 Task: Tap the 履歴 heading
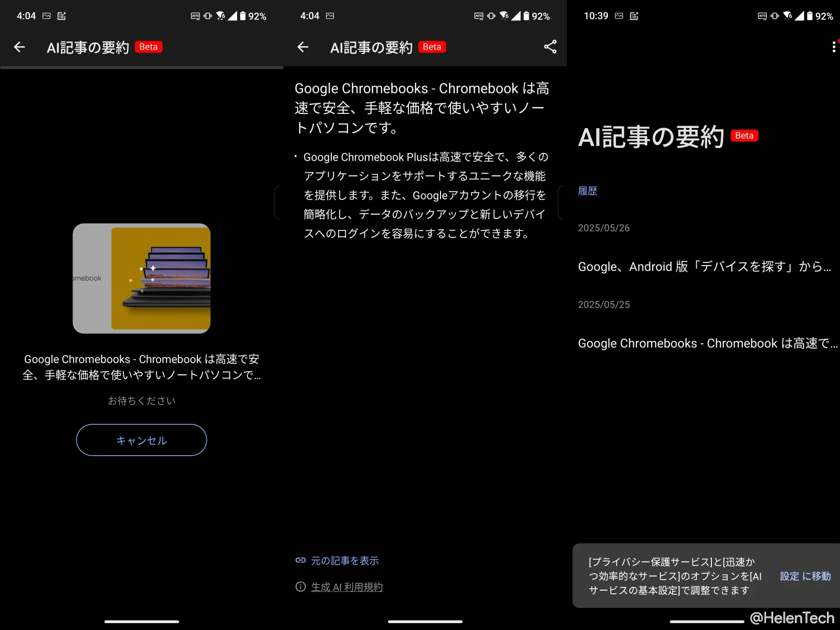(587, 191)
